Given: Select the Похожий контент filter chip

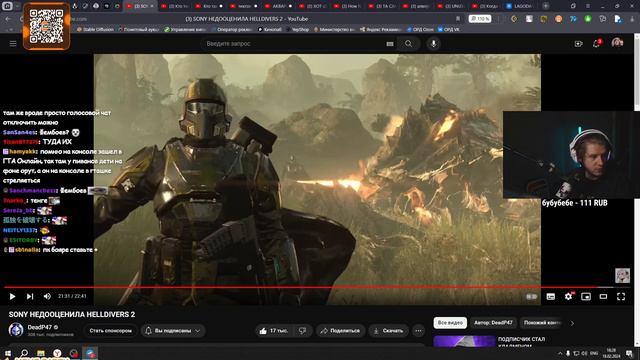Looking at the screenshot, I should click(x=542, y=323).
